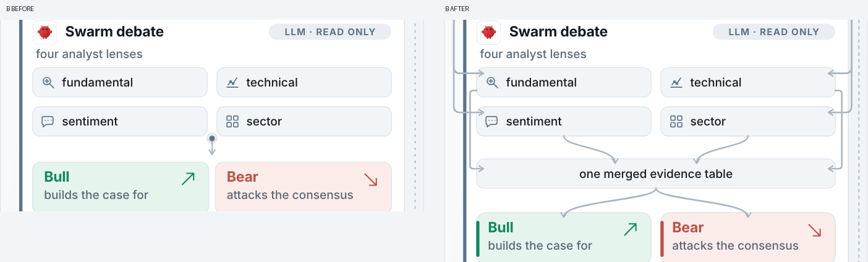Click the up-right arrow on the Before Bull card
Image resolution: width=868 pixels, height=262 pixels.
coord(188,179)
